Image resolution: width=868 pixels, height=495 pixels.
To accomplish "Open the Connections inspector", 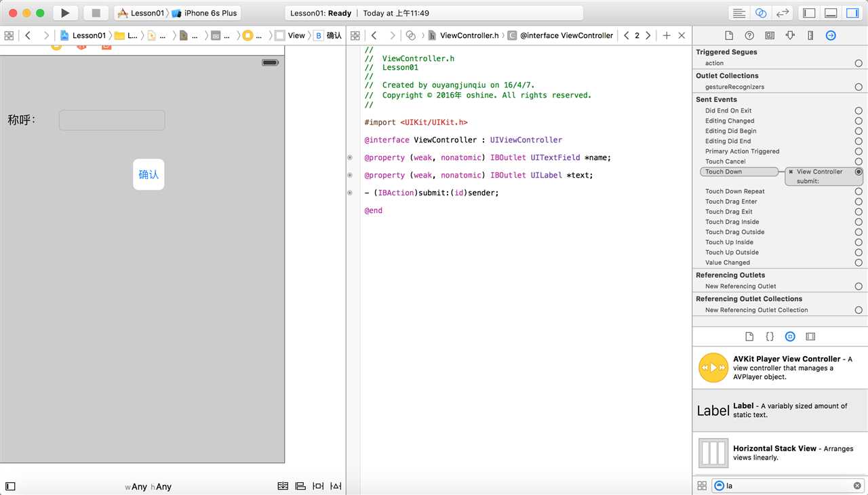I will tap(831, 35).
